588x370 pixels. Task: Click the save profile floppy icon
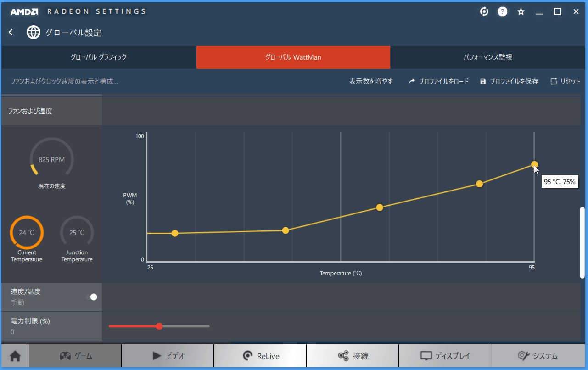(x=483, y=81)
